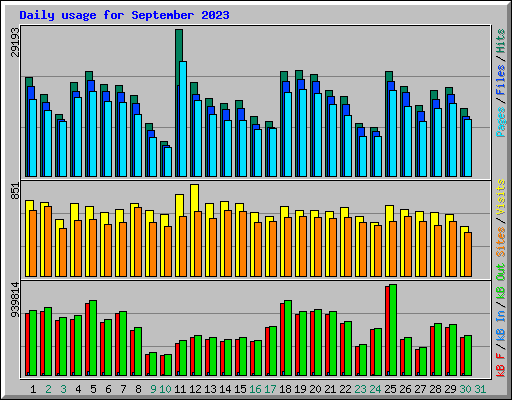512x400 pixels.
Task: Click the 'Sites' legend label
Action: 501,242
